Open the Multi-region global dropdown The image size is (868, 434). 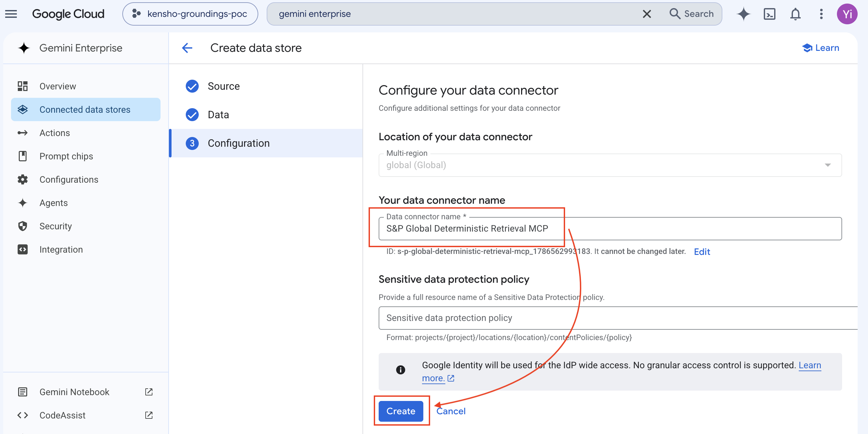[610, 165]
